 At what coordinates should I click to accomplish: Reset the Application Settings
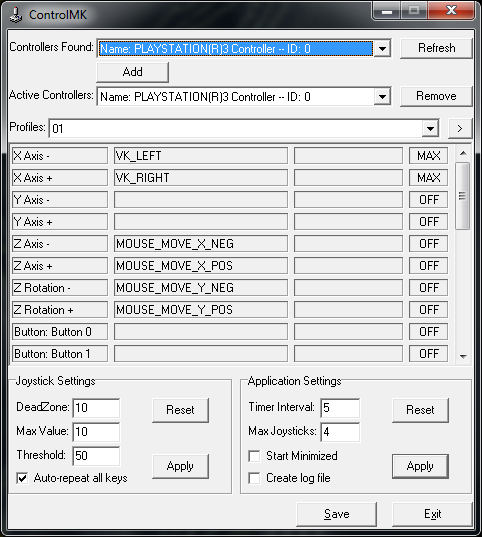(x=420, y=410)
